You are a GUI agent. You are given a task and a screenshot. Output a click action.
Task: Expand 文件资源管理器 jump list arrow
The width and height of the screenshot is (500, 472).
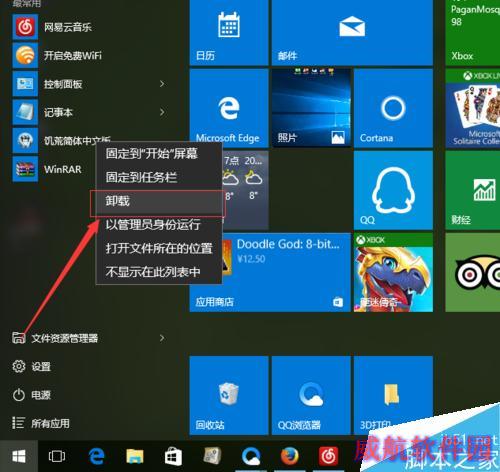(162, 338)
